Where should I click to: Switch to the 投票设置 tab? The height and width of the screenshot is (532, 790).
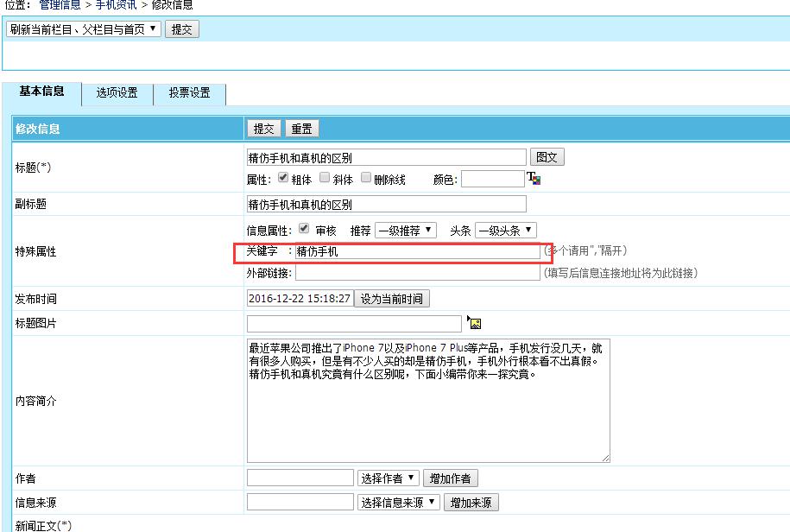(x=189, y=95)
